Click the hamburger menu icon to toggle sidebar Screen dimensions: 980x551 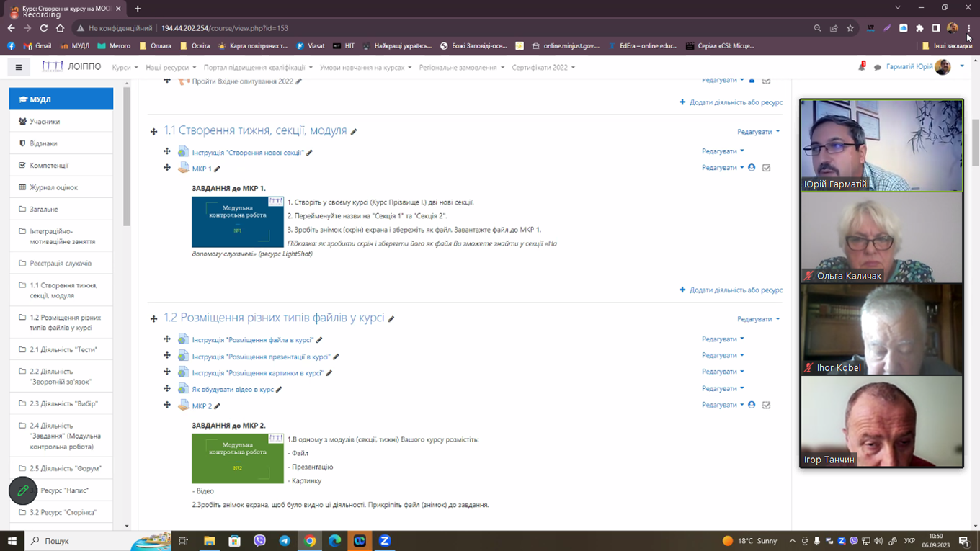pos(19,67)
